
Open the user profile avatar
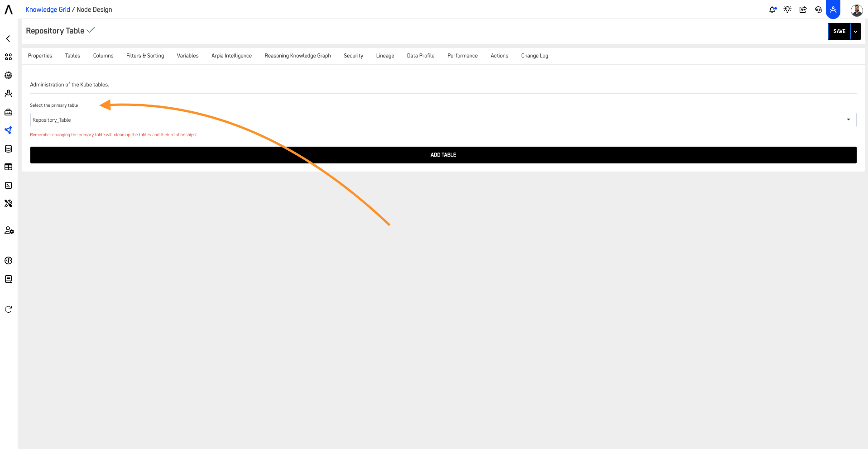(857, 10)
